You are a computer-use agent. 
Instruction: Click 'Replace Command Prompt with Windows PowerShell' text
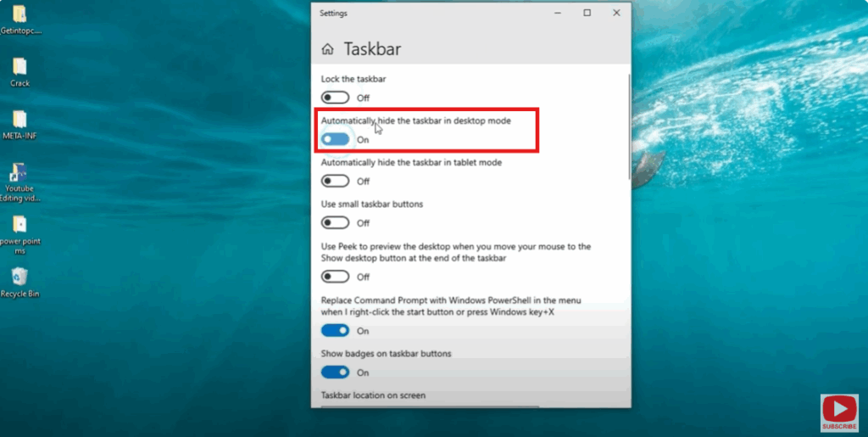point(451,306)
